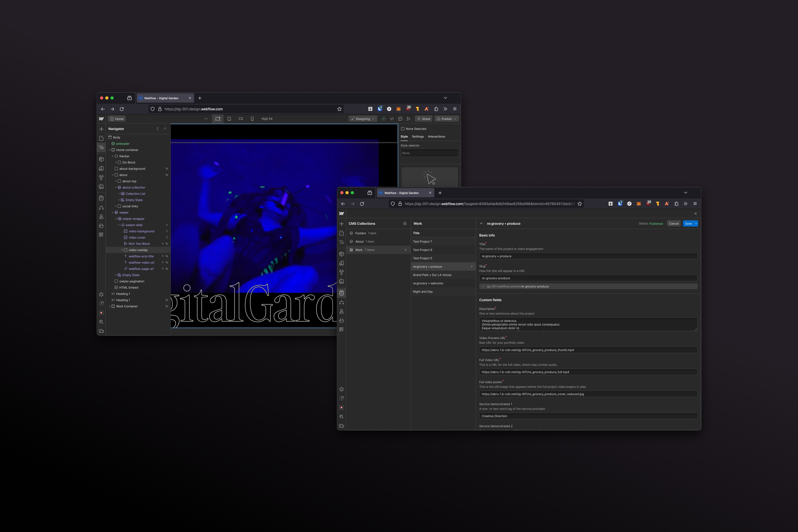Open the Logic flow icon in CMS window sidebar
798x532 pixels.
342,302
